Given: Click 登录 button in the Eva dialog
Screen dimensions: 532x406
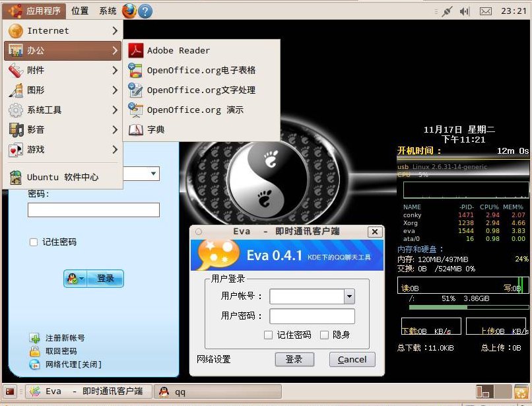Looking at the screenshot, I should tap(294, 359).
